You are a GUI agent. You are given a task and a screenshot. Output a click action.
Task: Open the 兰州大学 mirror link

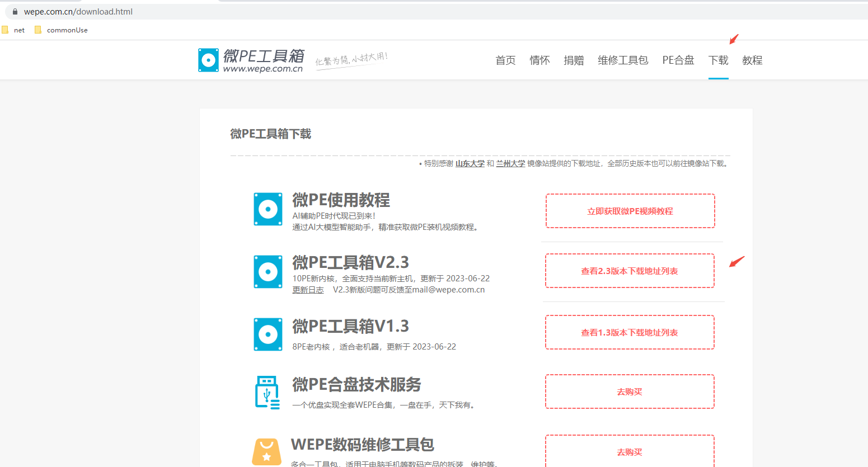point(510,163)
